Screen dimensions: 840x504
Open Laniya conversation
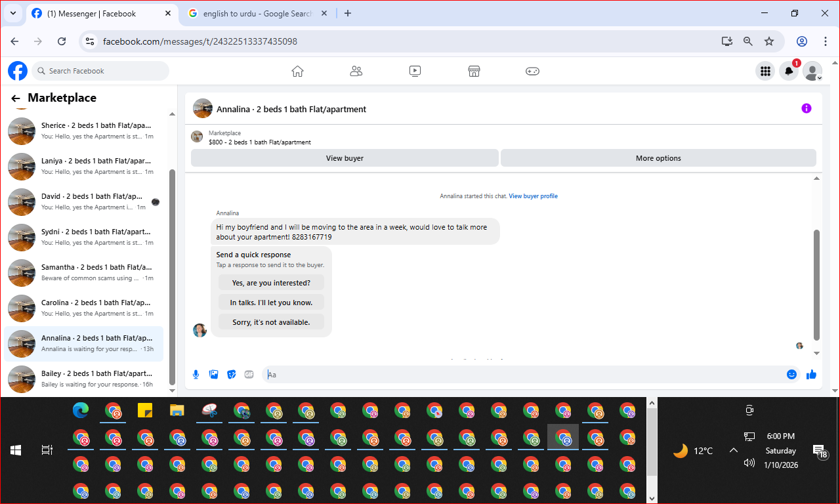[84, 166]
